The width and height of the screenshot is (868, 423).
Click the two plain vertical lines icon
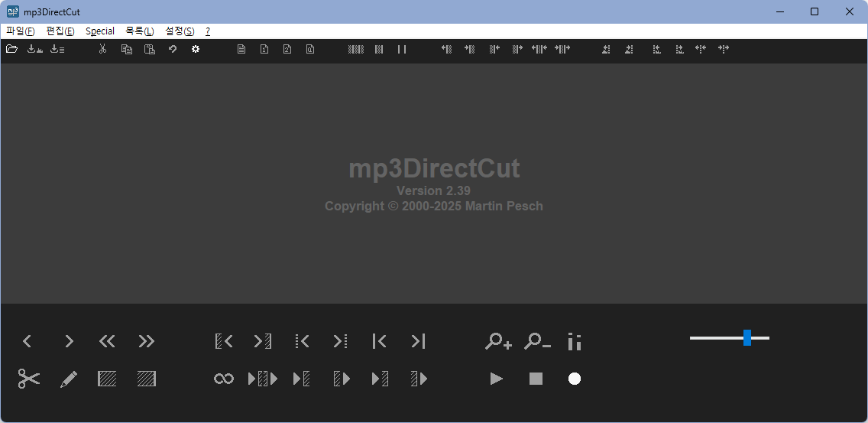[x=402, y=50]
